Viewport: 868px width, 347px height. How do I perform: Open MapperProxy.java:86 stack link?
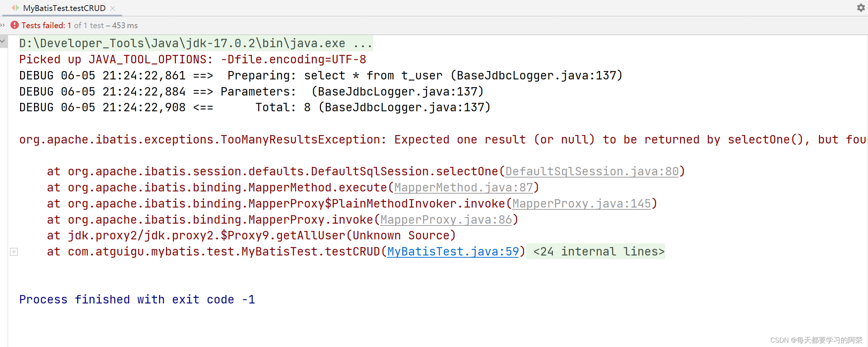click(446, 220)
